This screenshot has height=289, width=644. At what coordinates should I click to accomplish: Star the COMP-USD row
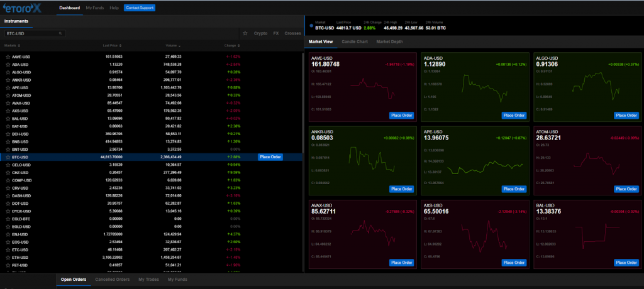tap(8, 180)
